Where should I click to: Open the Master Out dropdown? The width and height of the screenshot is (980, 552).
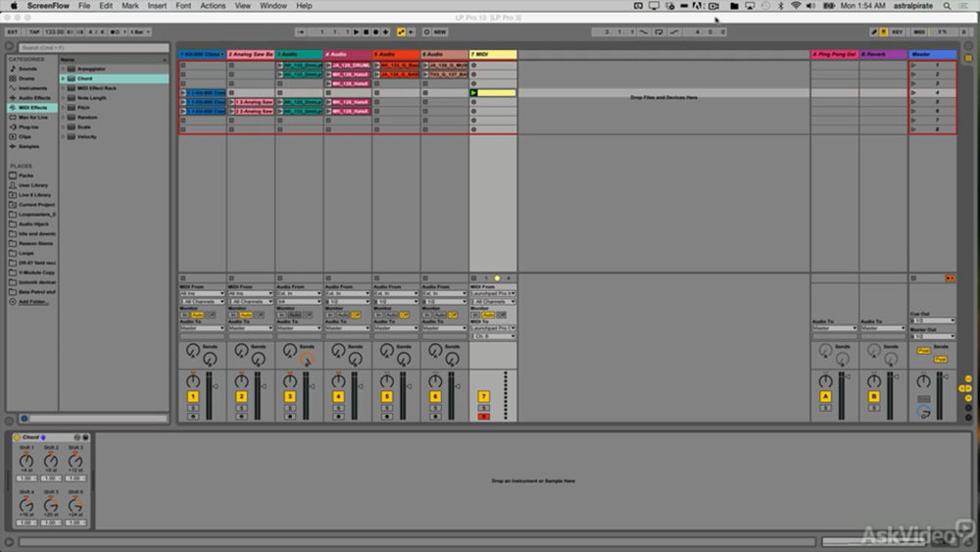(x=932, y=336)
